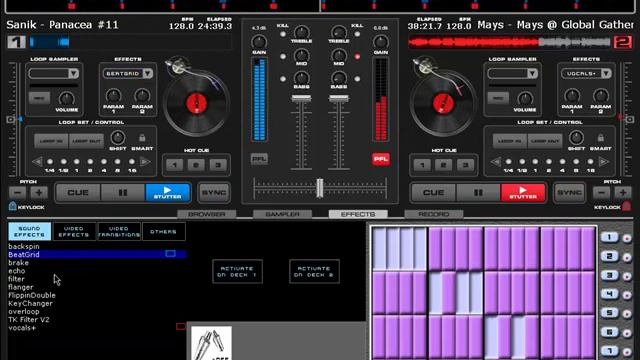Toggle right channel mid kill
Screen dimensions: 640x360
358,56
